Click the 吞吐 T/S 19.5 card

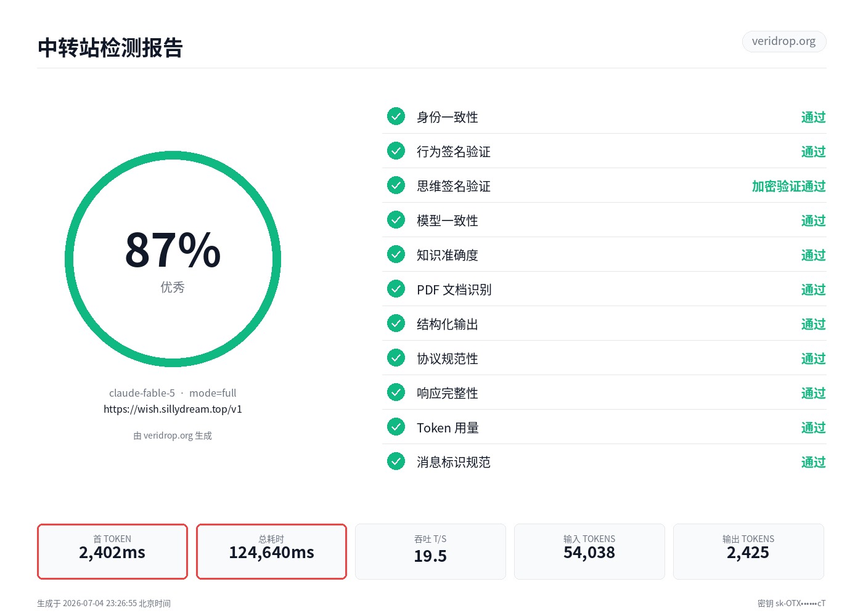click(x=430, y=551)
